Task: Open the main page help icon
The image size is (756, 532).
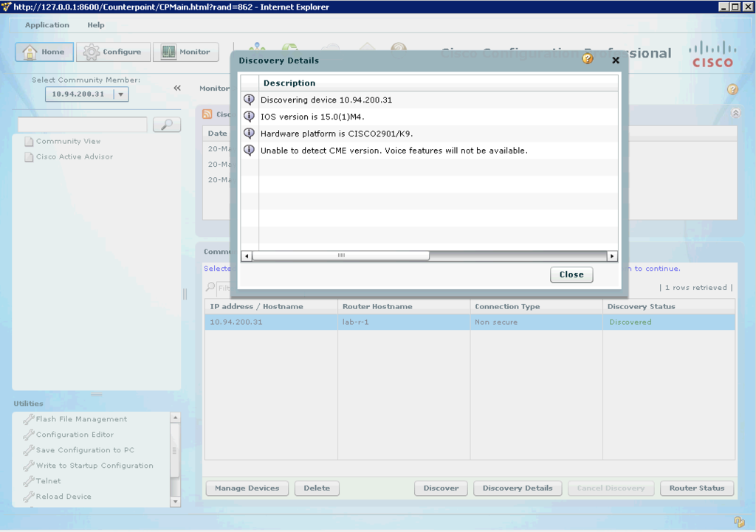Action: point(732,89)
